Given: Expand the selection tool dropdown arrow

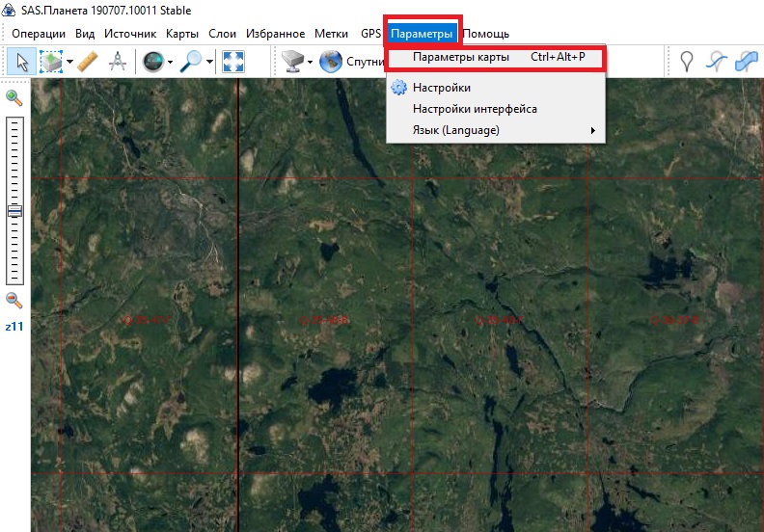Looking at the screenshot, I should point(69,63).
